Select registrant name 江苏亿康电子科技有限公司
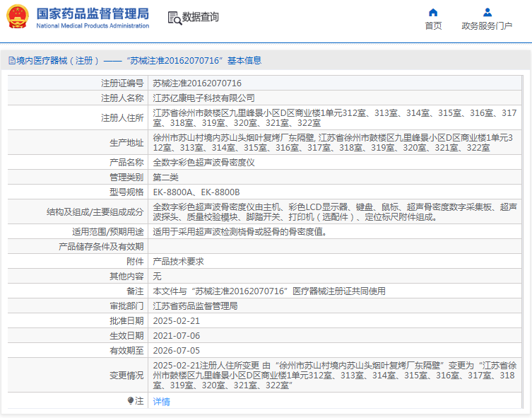This screenshot has height=418, width=532. click(x=203, y=98)
